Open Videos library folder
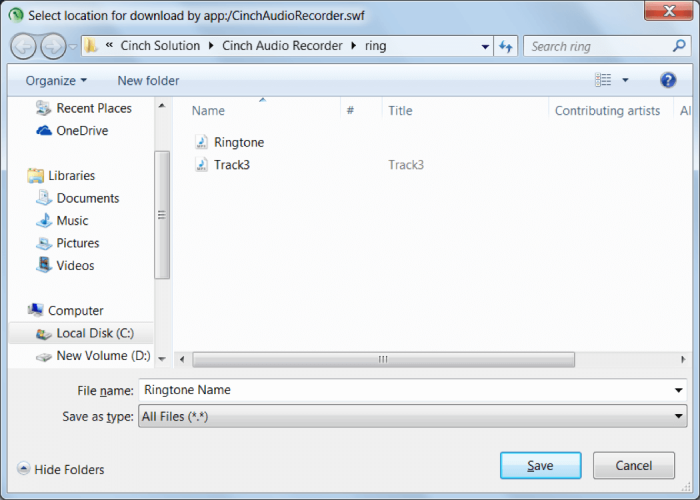700x500 pixels. [x=75, y=265]
